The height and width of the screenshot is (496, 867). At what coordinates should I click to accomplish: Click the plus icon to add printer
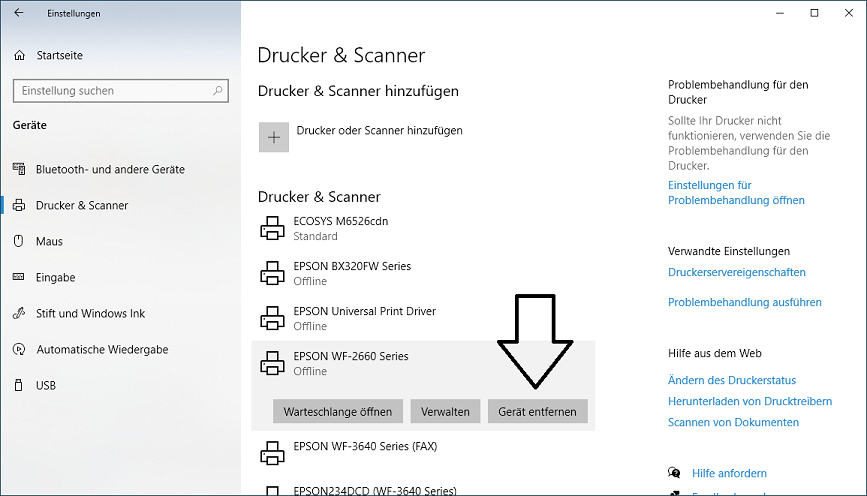pos(274,137)
